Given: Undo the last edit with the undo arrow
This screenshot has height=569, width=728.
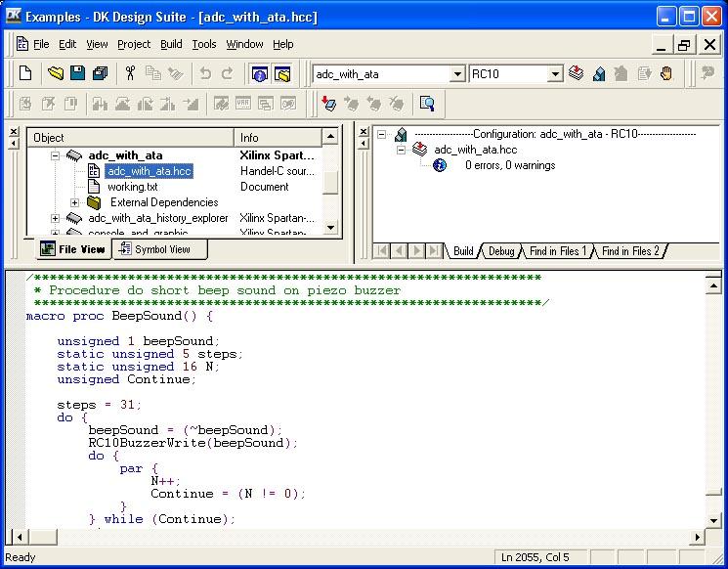Looking at the screenshot, I should (x=205, y=73).
